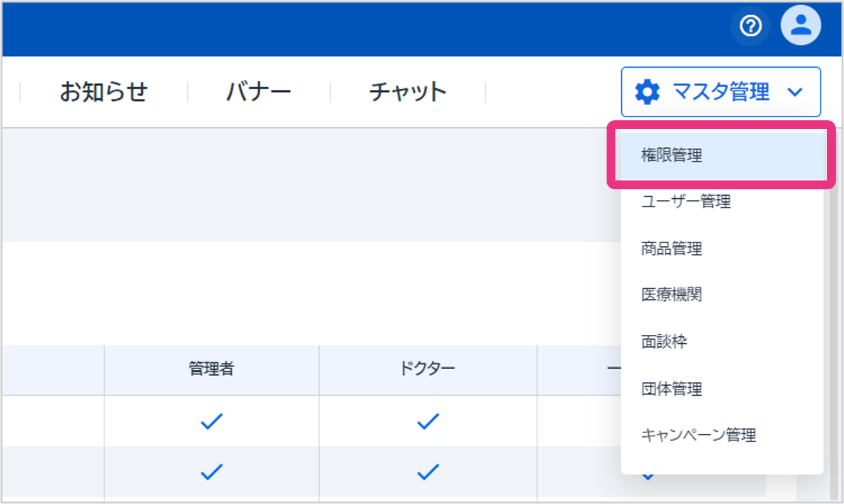
Task: Click the 管理者 column header
Action: 211,369
